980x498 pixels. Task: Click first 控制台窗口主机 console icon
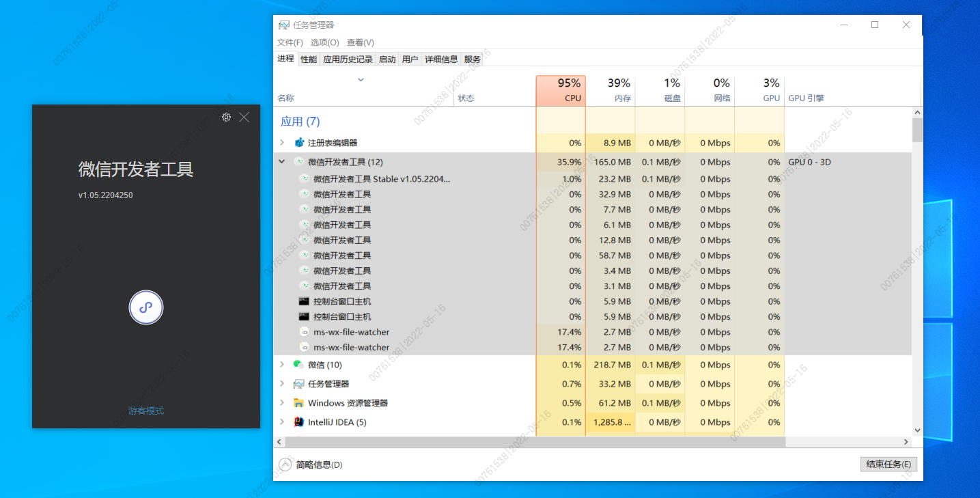(x=304, y=301)
